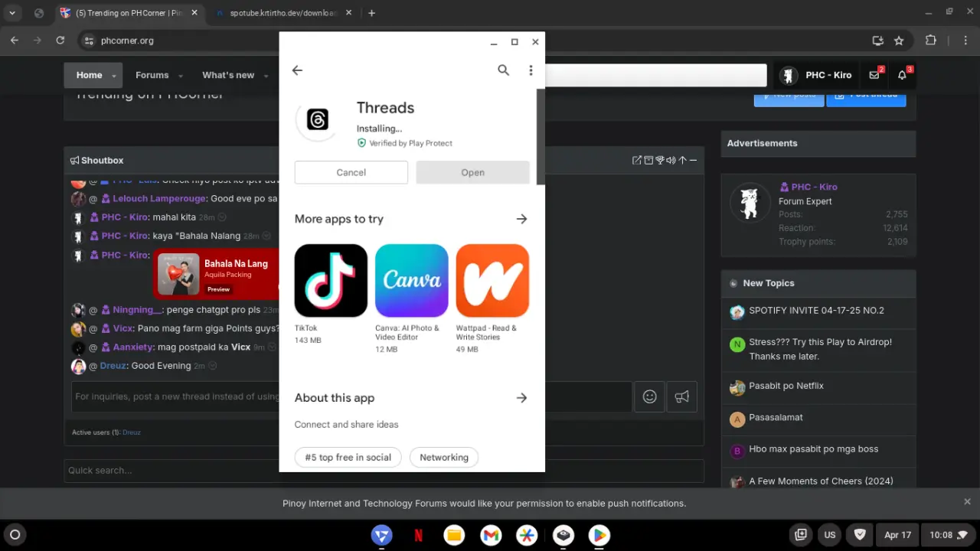Screen dimensions: 980x551
Task: Open the Shoutbox emoji smiley picker
Action: click(650, 396)
